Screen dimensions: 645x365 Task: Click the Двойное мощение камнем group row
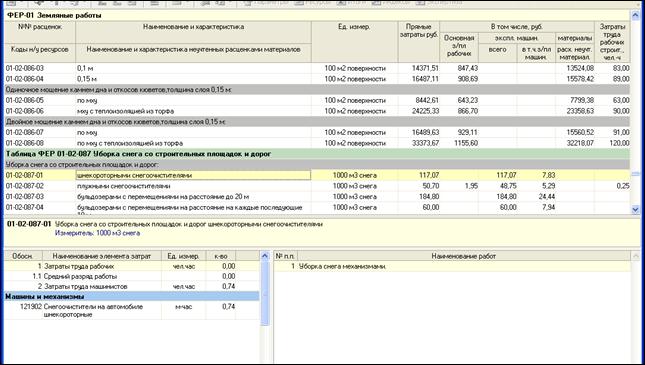pyautogui.click(x=317, y=122)
